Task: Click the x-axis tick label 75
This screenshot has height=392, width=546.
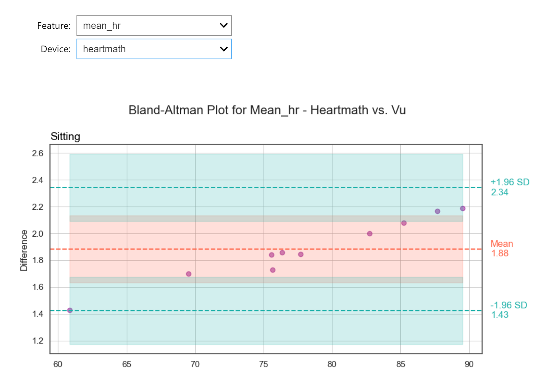Action: [263, 364]
